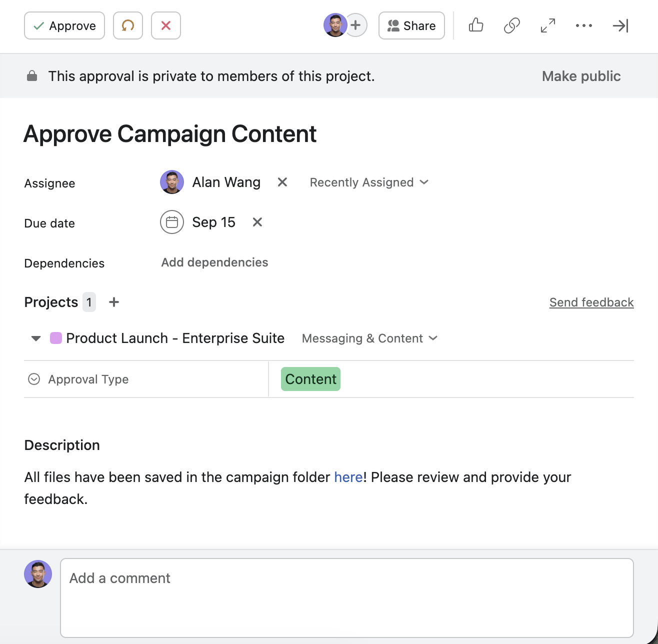
Task: Click the assignee avatar next to Alan Wang
Action: click(172, 182)
